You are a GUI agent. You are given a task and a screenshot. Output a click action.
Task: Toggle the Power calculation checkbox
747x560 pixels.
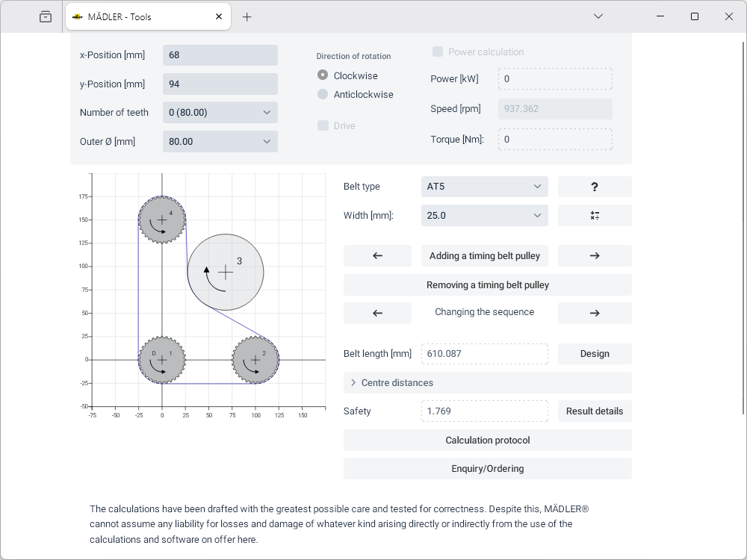click(438, 52)
